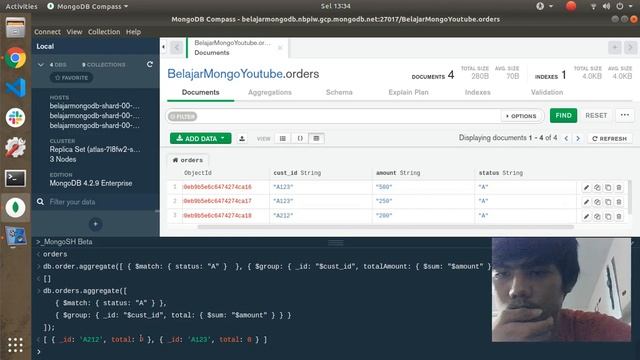Click the BelajarMongoYoutube database name link

pyautogui.click(x=225, y=74)
